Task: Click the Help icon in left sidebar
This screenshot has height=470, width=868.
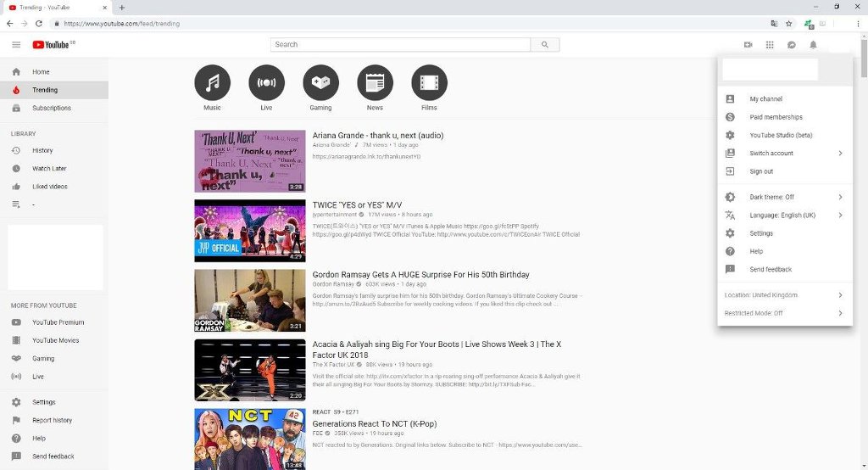Action: 16,439
